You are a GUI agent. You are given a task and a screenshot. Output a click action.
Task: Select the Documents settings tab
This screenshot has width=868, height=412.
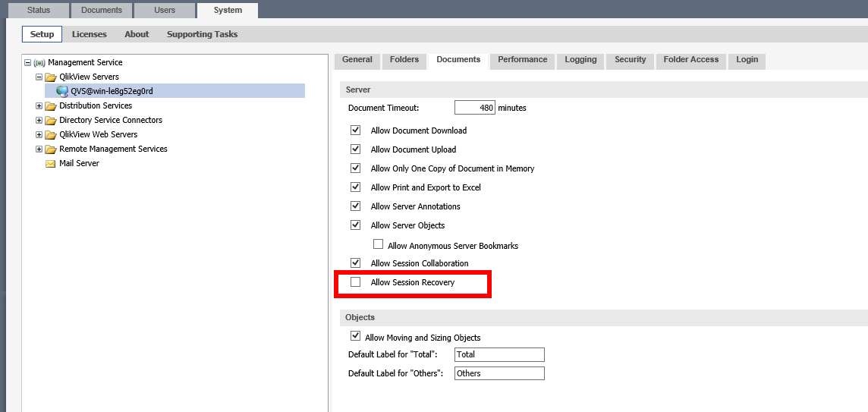tap(458, 60)
